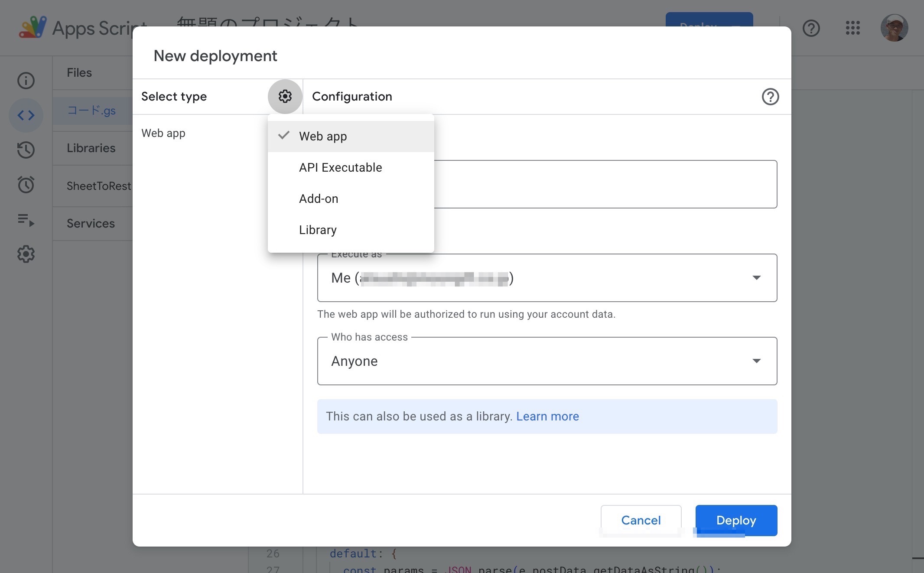
Task: Open the Google apps launcher grid
Action: 852,28
